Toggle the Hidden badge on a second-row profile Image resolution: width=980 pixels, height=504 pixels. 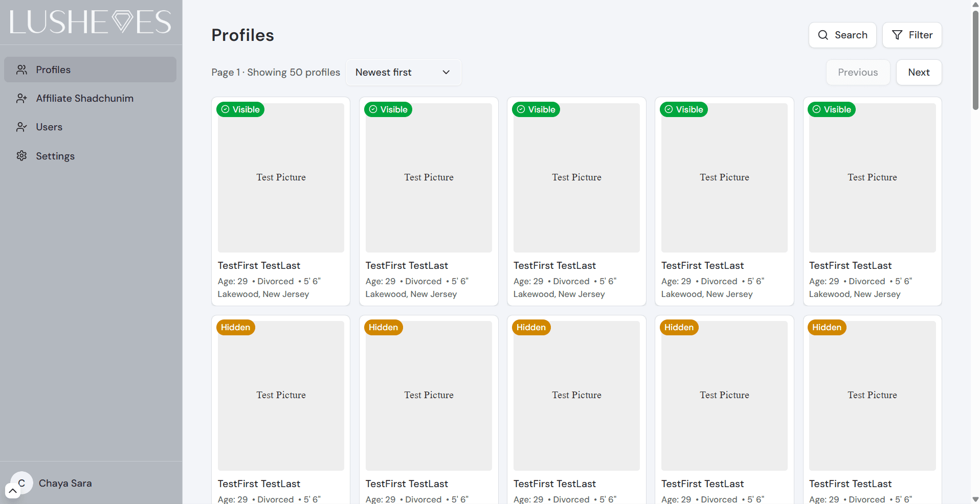235,327
